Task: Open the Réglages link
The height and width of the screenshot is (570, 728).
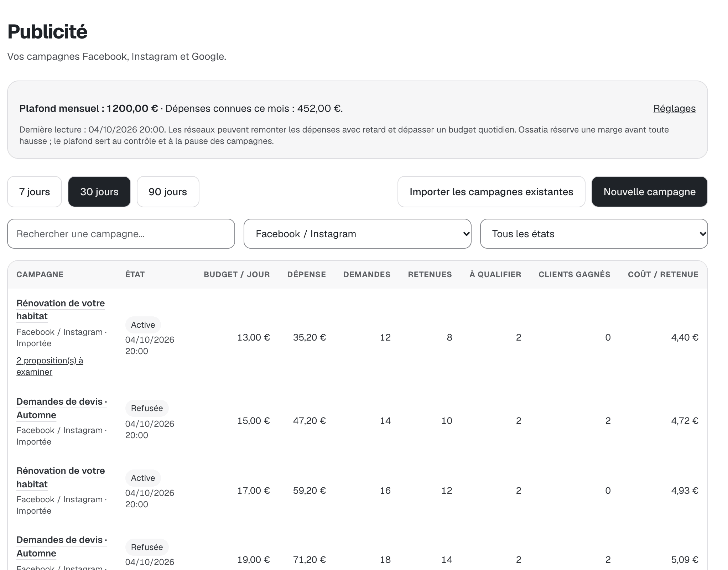Action: [674, 109]
